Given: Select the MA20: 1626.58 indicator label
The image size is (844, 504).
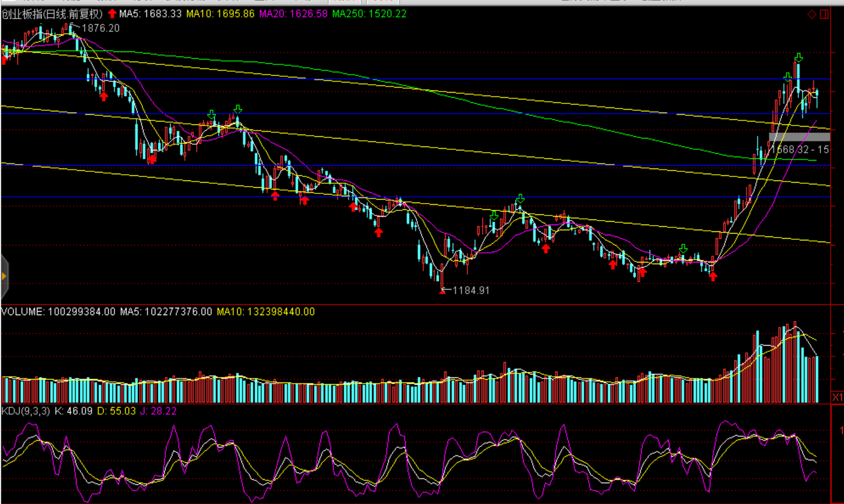Looking at the screenshot, I should (x=293, y=14).
